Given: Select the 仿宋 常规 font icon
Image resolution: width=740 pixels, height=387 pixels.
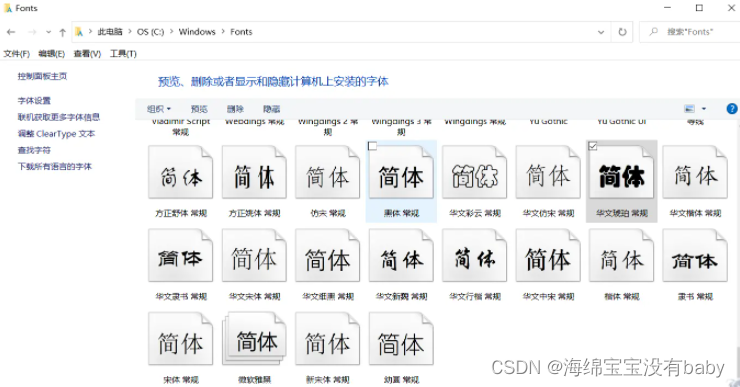Looking at the screenshot, I should pyautogui.click(x=328, y=172).
